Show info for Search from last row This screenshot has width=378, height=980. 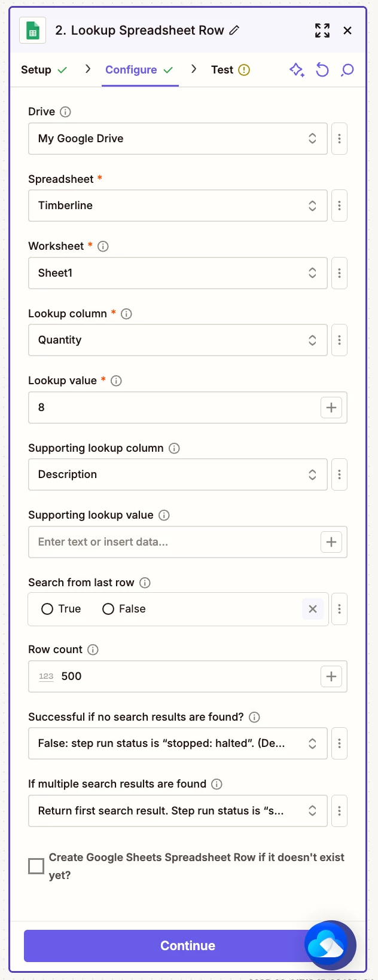tap(145, 583)
